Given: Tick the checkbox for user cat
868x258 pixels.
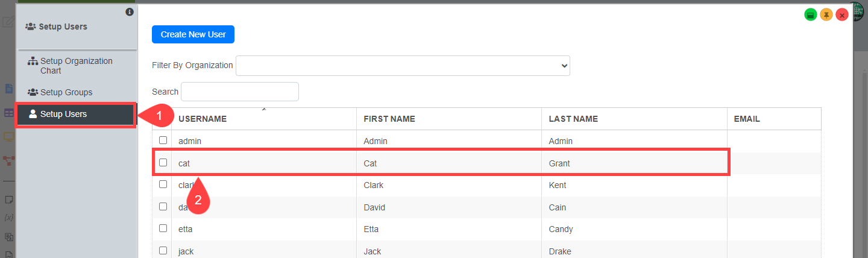Looking at the screenshot, I should (x=163, y=163).
